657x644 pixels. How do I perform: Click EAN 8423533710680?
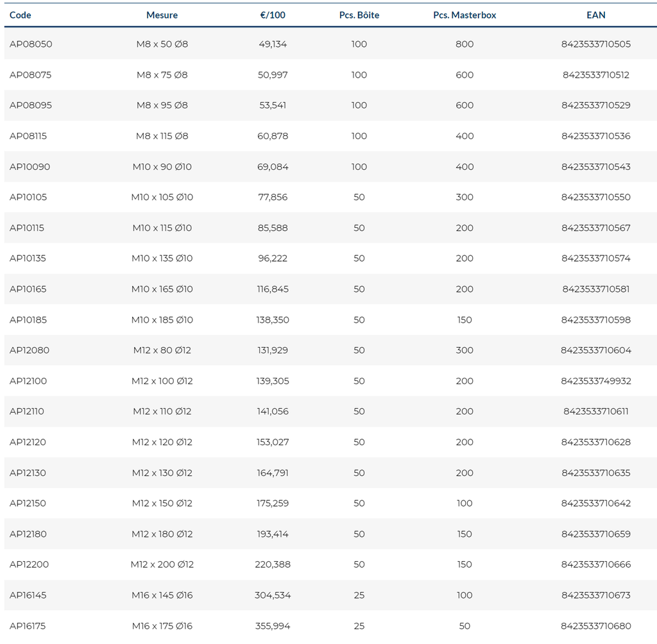click(x=596, y=626)
